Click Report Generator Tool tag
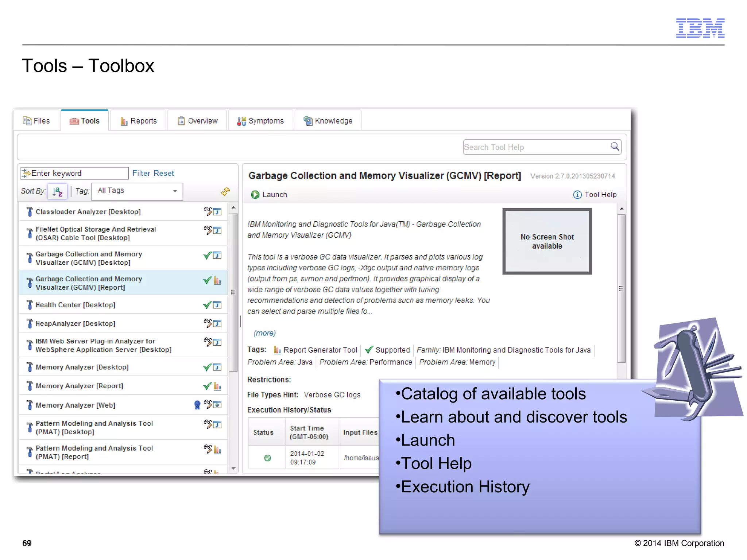 pos(316,350)
